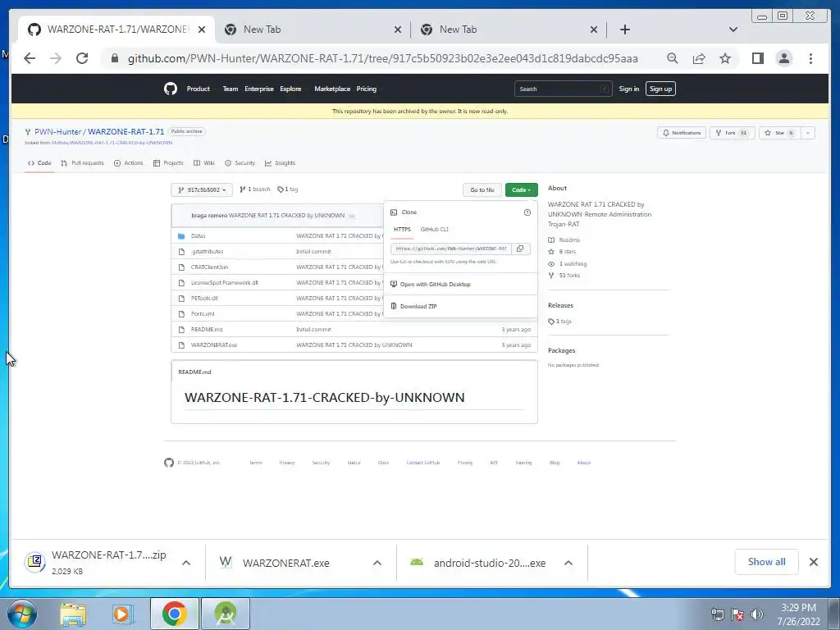Click share page icon in address bar
Viewport: 840px width, 630px height.
click(699, 58)
